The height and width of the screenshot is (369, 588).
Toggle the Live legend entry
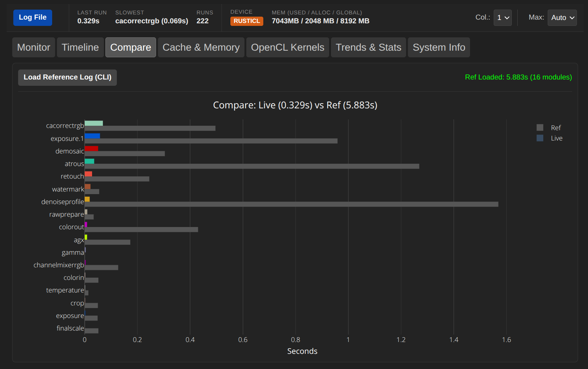coord(549,138)
